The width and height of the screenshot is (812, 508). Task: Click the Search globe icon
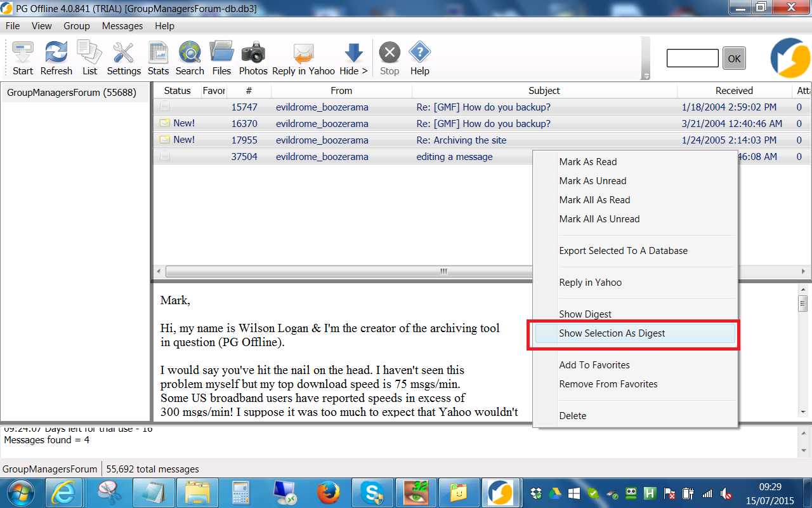point(190,52)
